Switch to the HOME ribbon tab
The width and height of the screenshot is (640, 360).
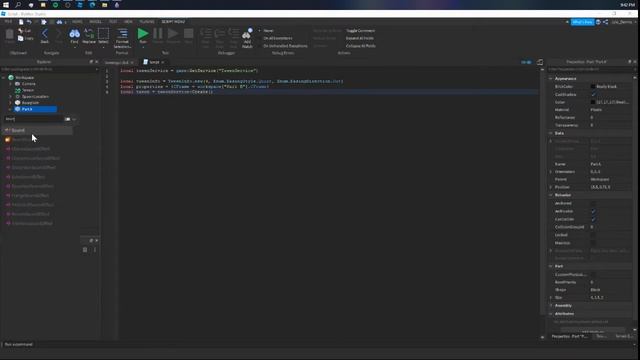77,22
